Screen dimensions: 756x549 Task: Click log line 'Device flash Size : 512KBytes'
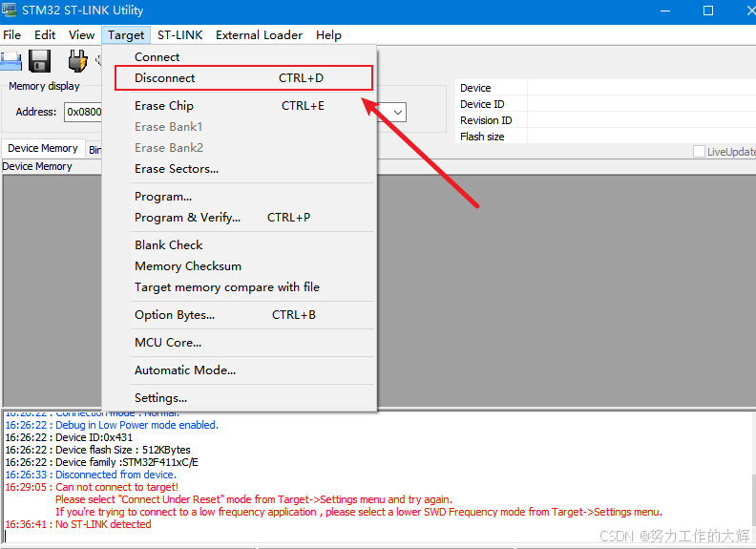(x=98, y=450)
